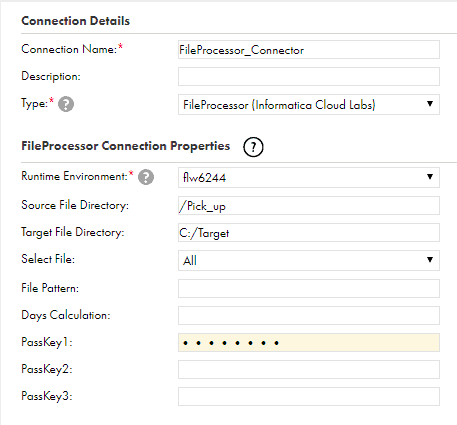
Task: Click into the PassKey2 field
Action: pos(309,369)
